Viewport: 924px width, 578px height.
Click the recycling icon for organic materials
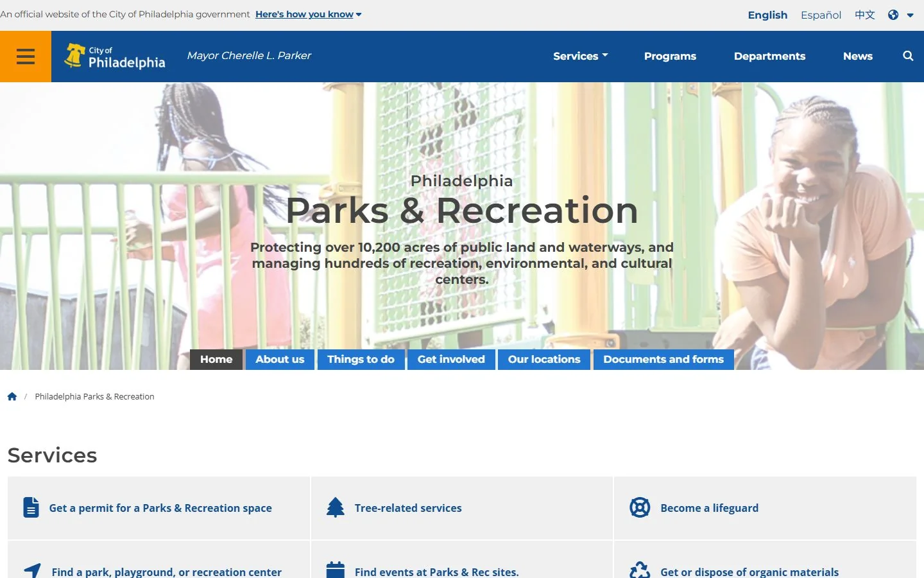coord(640,570)
